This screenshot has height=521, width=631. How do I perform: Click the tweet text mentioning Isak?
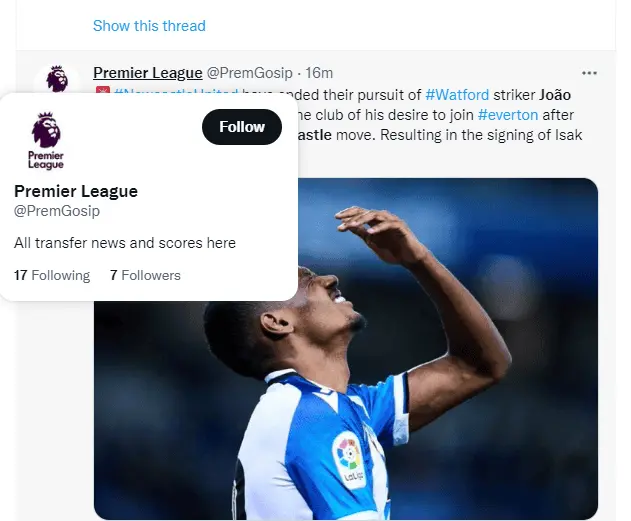pyautogui.click(x=450, y=135)
